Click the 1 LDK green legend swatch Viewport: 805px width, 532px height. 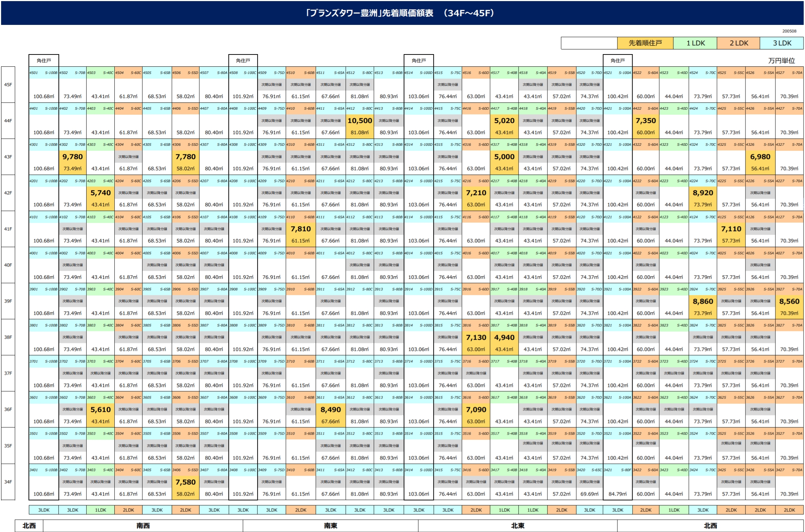[695, 43]
